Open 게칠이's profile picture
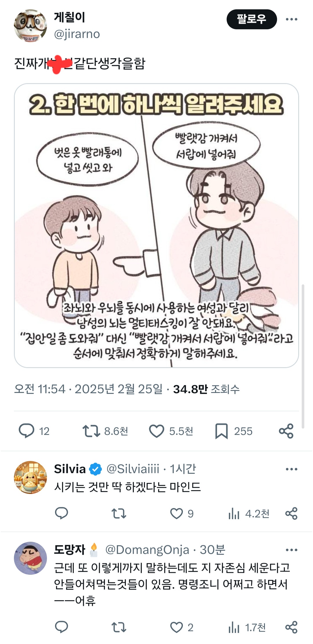The height and width of the screenshot is (644, 313). (30, 26)
